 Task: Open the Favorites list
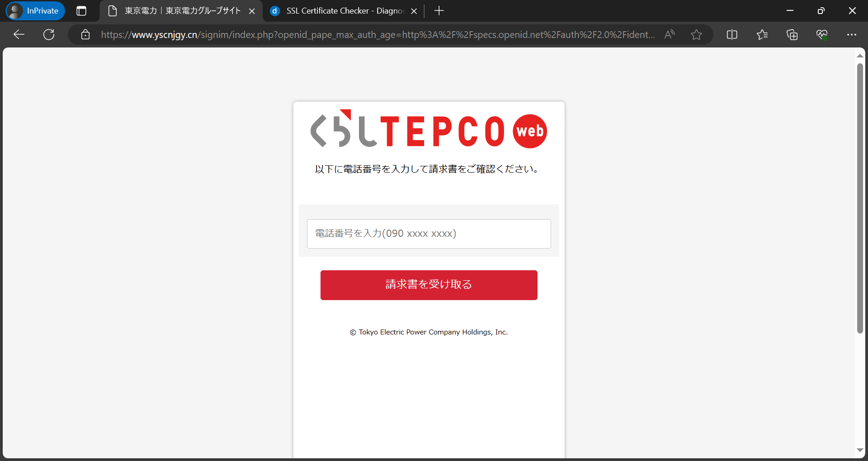[762, 34]
